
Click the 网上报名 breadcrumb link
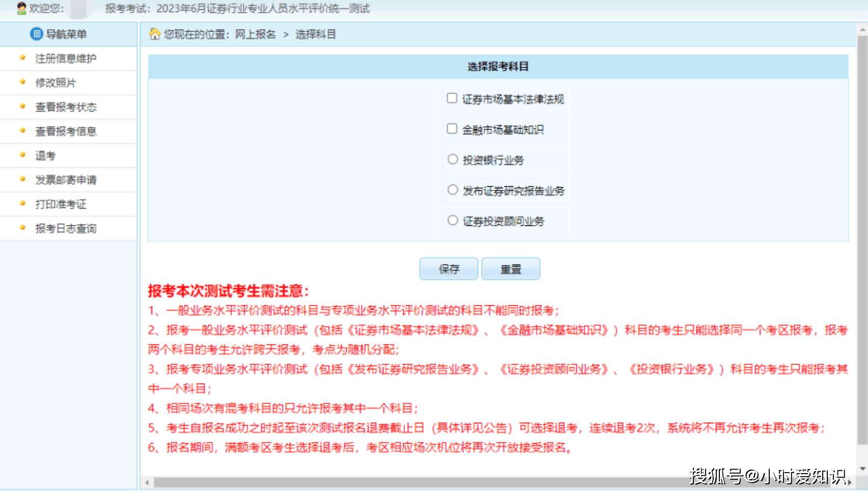coord(256,34)
